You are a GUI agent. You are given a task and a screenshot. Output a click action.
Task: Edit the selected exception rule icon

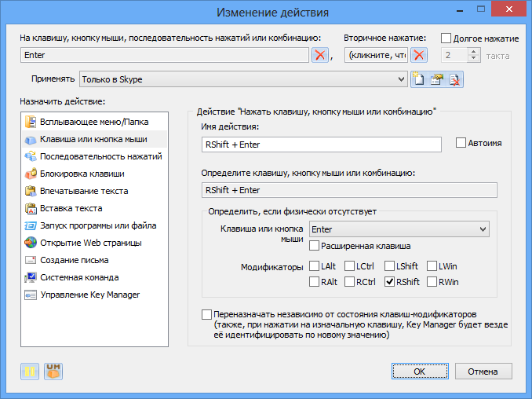pyautogui.click(x=437, y=79)
